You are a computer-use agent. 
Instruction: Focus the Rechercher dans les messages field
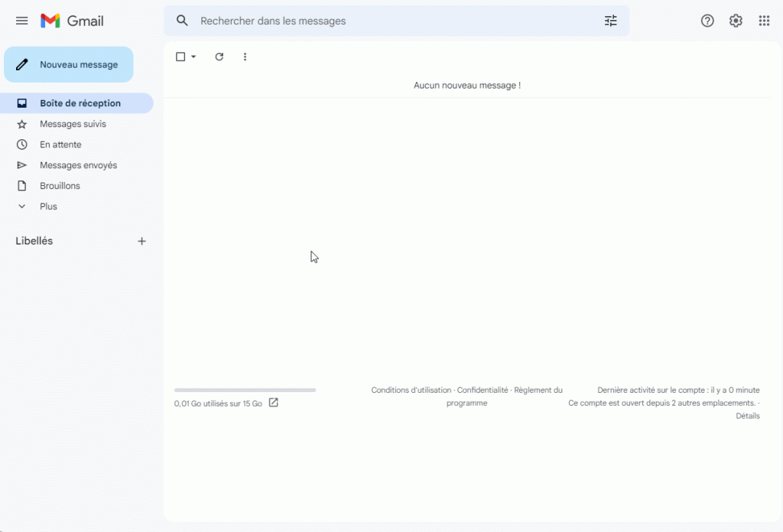click(397, 21)
